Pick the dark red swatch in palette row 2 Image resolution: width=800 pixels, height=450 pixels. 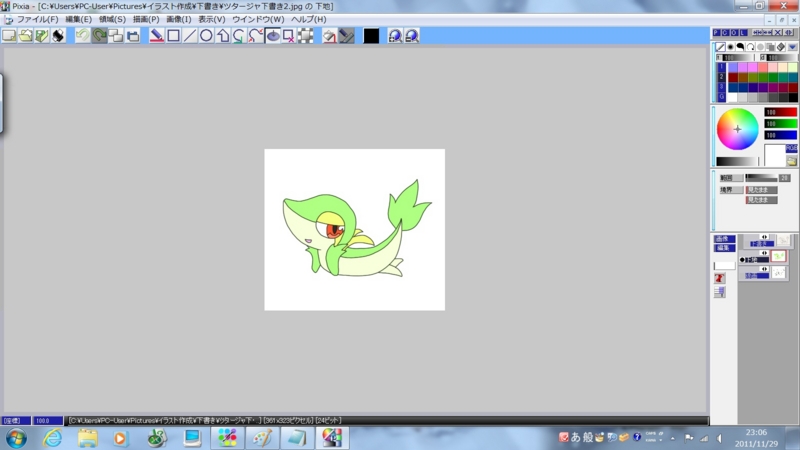pos(733,77)
